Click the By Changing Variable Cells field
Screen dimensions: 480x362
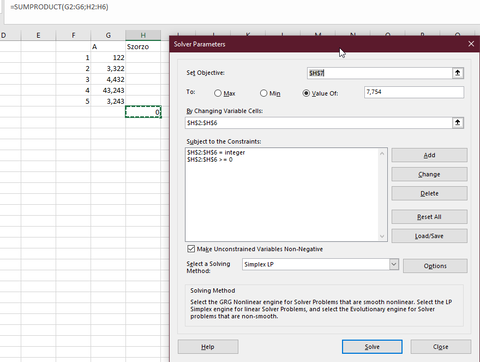[x=319, y=123]
